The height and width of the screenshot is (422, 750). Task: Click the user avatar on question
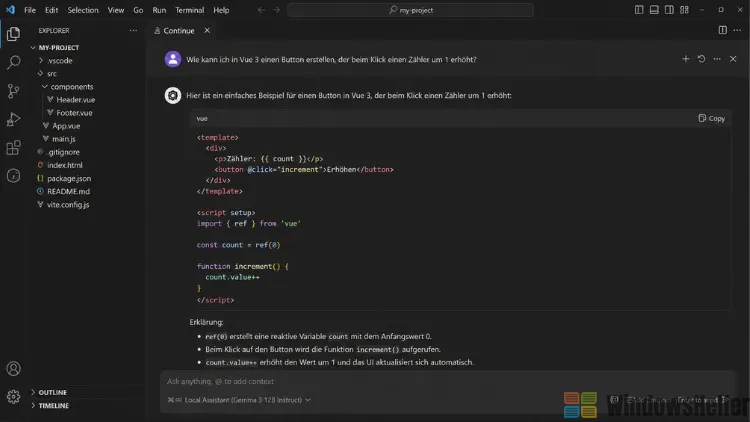pyautogui.click(x=173, y=59)
